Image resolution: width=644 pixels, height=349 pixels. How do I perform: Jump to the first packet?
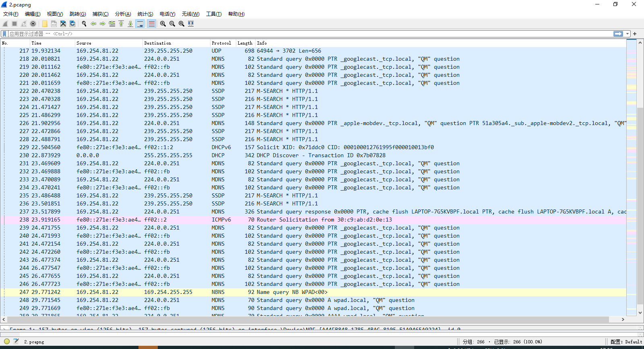point(121,24)
